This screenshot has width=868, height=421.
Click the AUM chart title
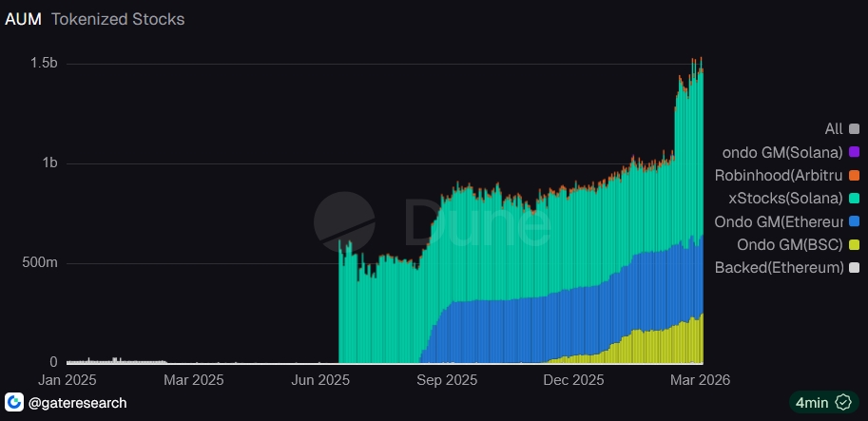coord(23,19)
